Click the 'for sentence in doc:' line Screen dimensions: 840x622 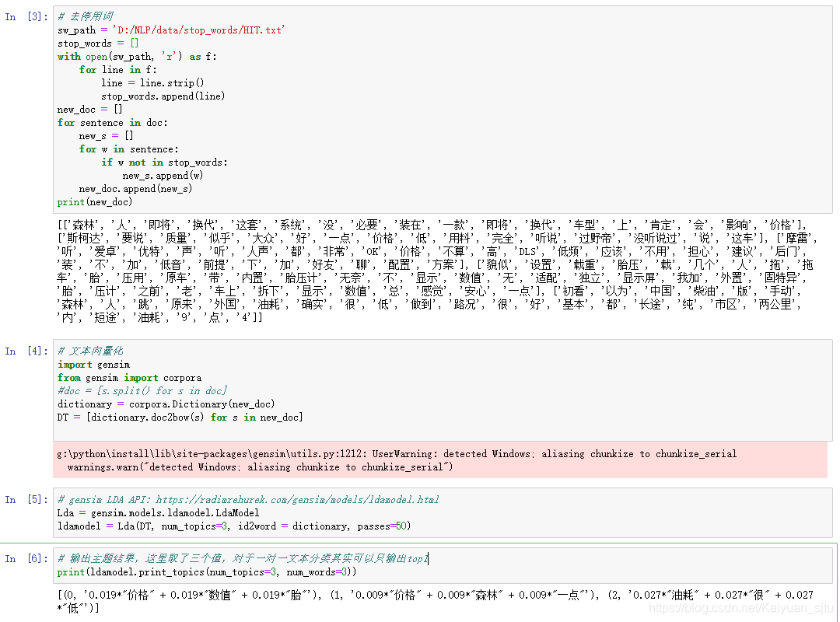point(113,122)
